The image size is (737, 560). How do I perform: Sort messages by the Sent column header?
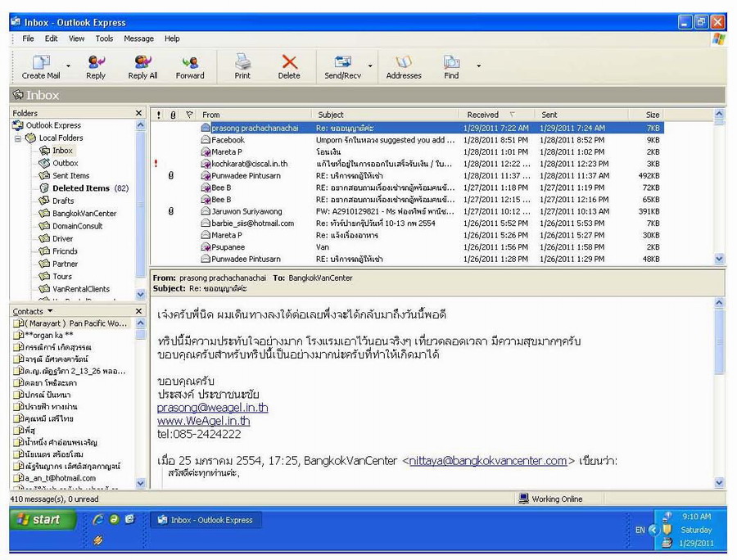point(582,115)
